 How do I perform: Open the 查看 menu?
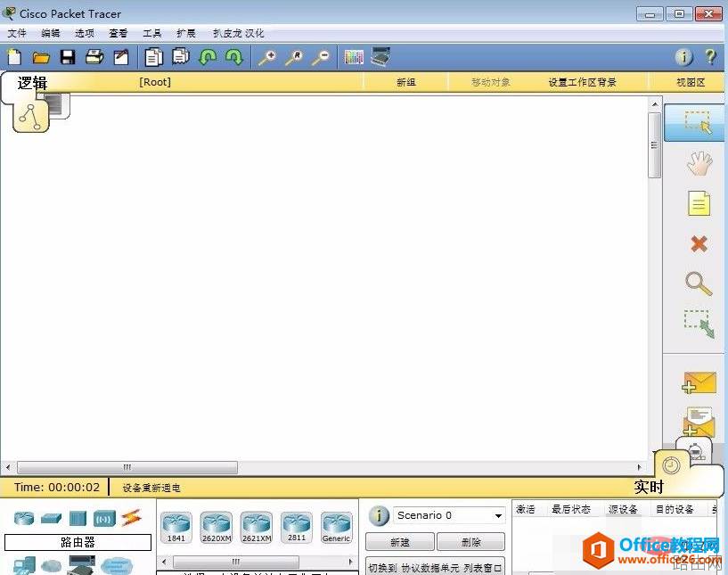pos(119,33)
